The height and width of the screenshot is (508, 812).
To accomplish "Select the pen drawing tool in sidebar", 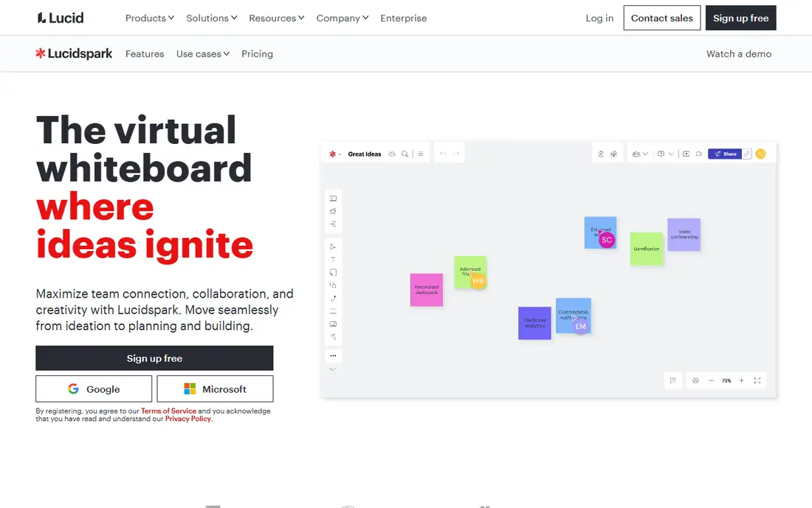I will click(333, 298).
